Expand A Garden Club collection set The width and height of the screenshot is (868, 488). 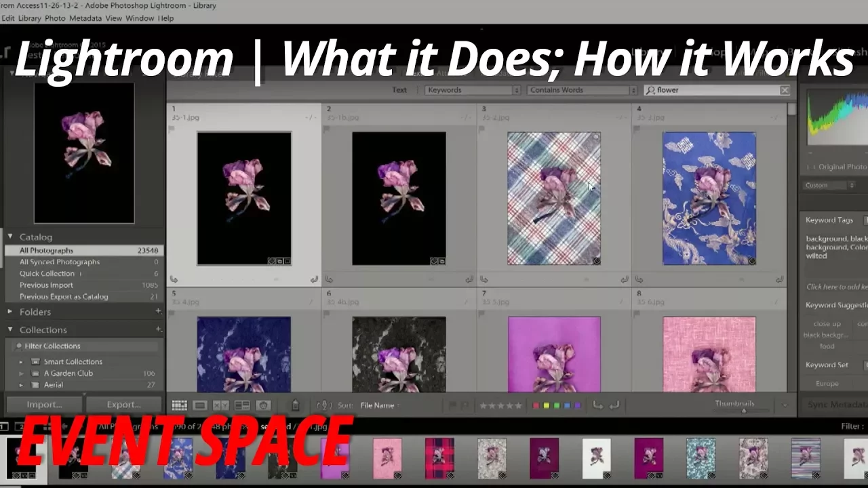[x=21, y=373]
